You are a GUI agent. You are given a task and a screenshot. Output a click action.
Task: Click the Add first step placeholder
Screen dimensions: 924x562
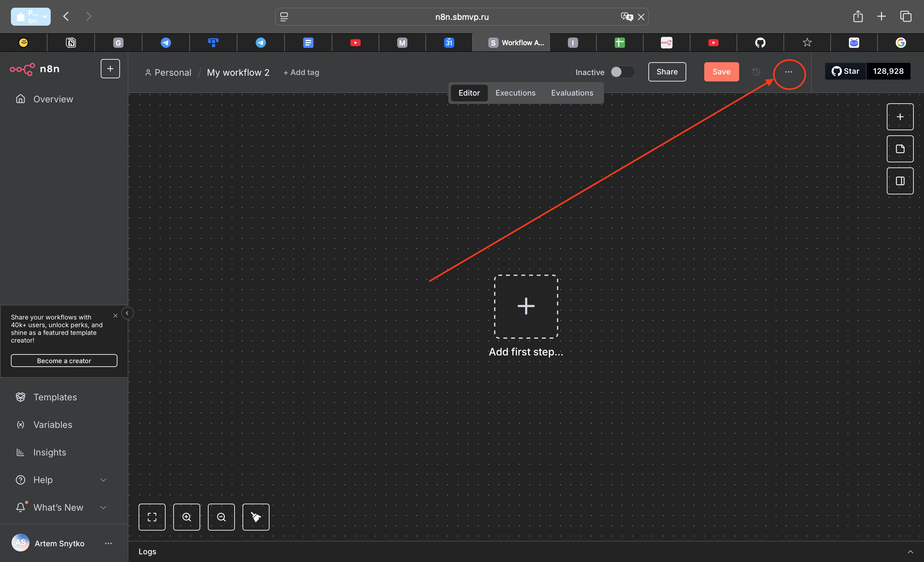(x=526, y=306)
